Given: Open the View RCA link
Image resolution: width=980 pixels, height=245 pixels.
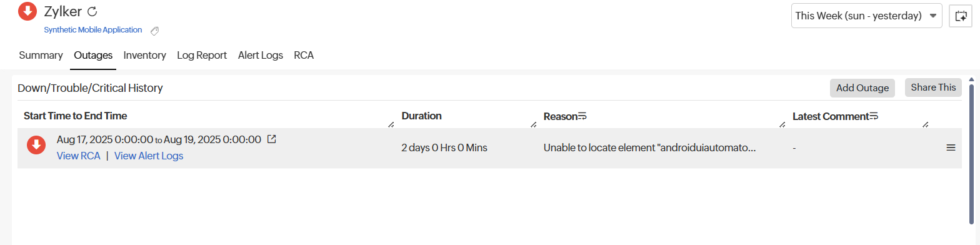Looking at the screenshot, I should click(x=79, y=156).
